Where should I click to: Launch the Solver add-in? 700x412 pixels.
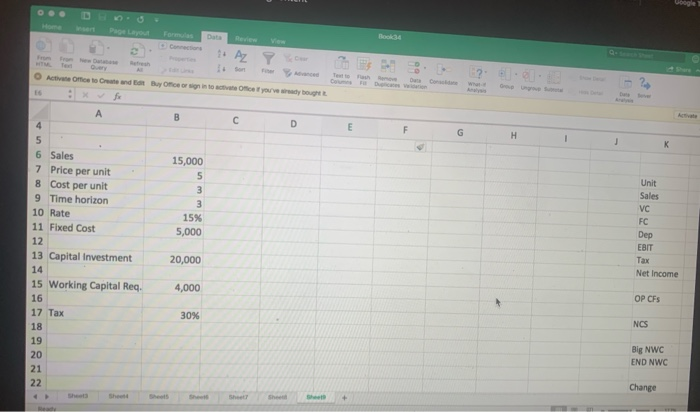[645, 87]
